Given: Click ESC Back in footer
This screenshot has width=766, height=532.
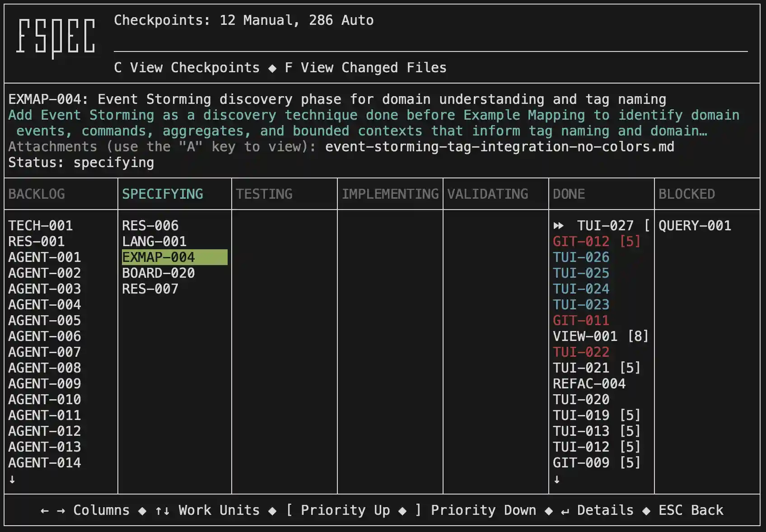Looking at the screenshot, I should (x=691, y=510).
